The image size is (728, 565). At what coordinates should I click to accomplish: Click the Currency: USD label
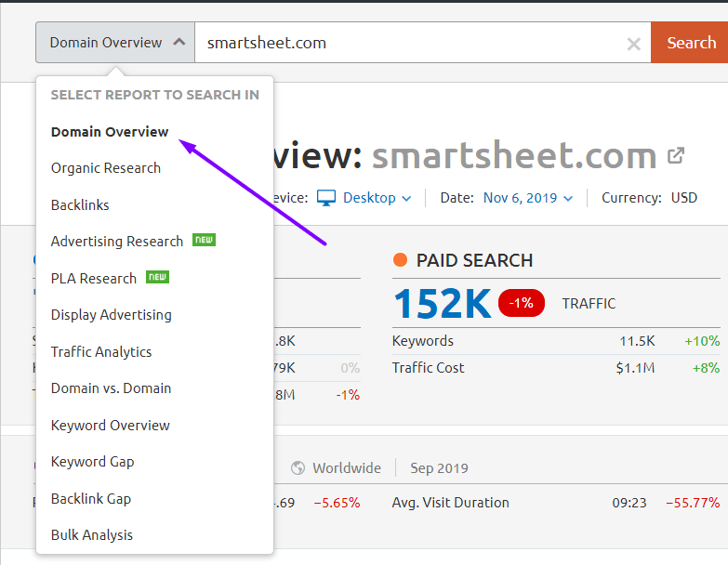coord(649,198)
